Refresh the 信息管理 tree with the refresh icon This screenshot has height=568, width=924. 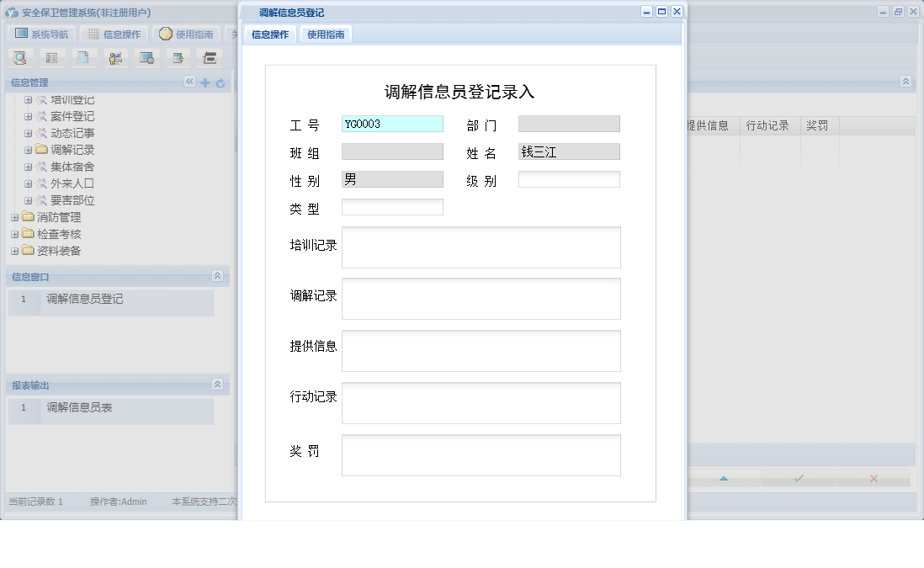(220, 83)
